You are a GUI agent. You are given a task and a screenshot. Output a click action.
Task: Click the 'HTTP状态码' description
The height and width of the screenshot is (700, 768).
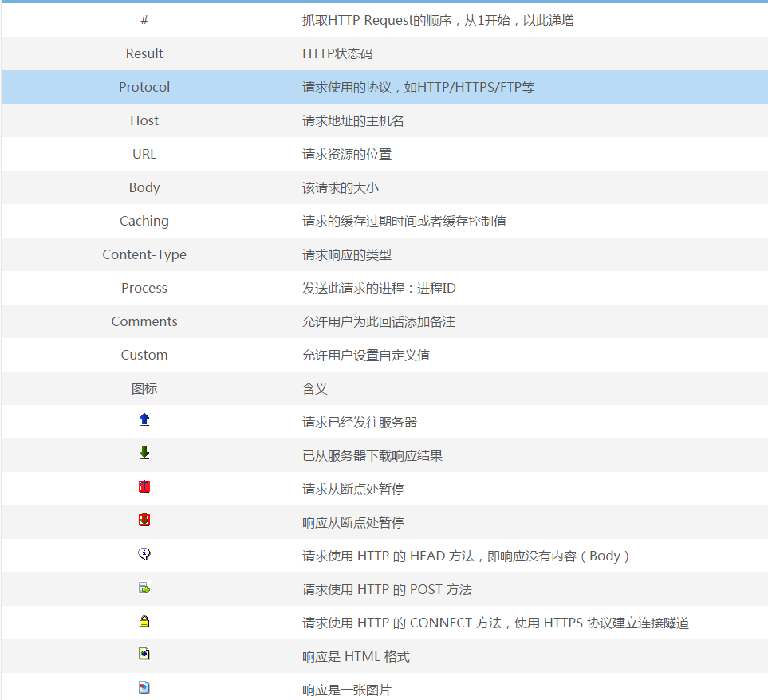337,54
